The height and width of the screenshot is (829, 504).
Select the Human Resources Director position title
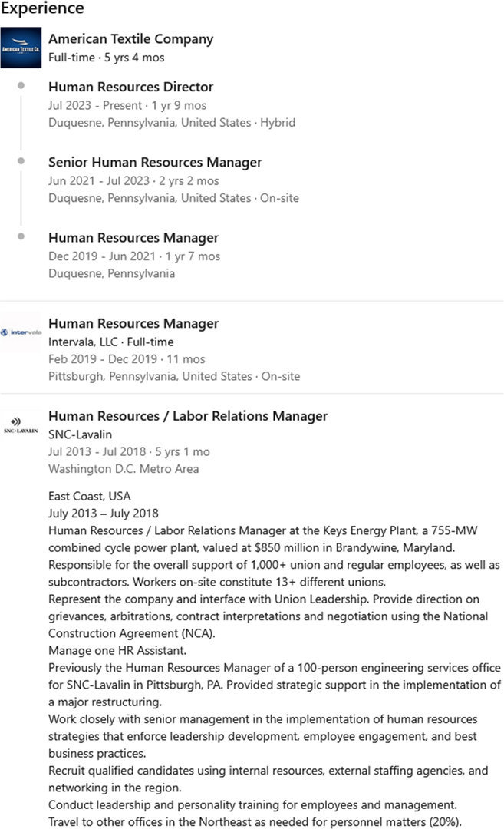tap(130, 88)
